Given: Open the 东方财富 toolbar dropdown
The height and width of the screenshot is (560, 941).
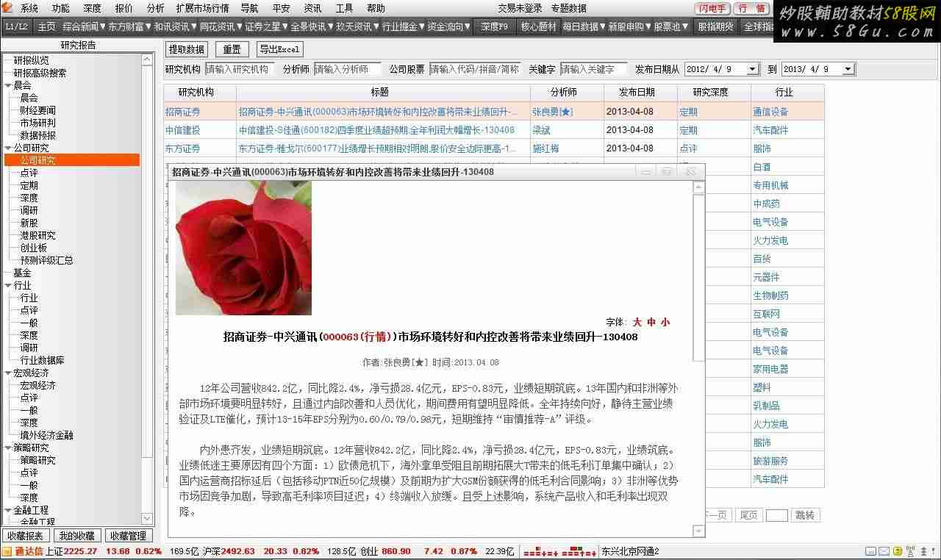Looking at the screenshot, I should (130, 26).
